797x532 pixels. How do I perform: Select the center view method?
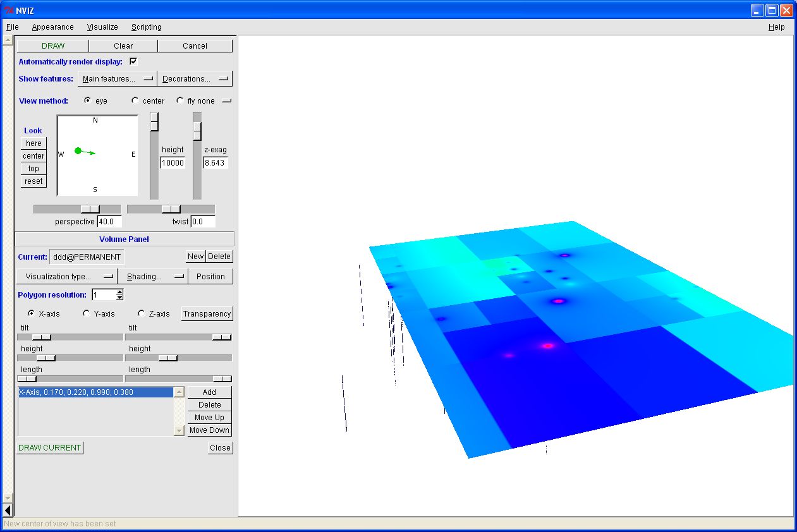pos(135,101)
